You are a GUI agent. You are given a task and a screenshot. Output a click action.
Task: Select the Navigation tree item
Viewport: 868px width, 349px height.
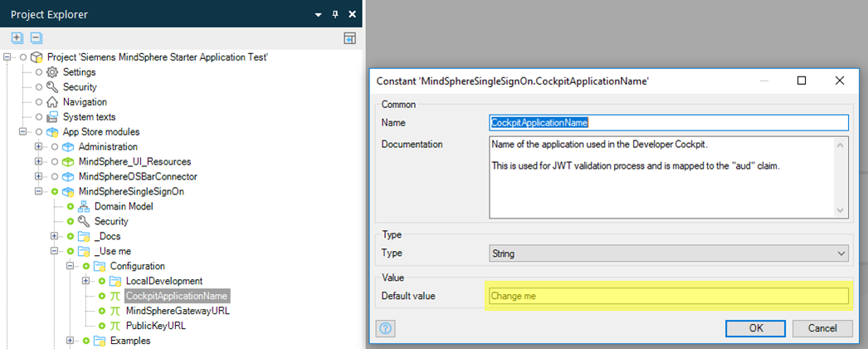pyautogui.click(x=85, y=102)
